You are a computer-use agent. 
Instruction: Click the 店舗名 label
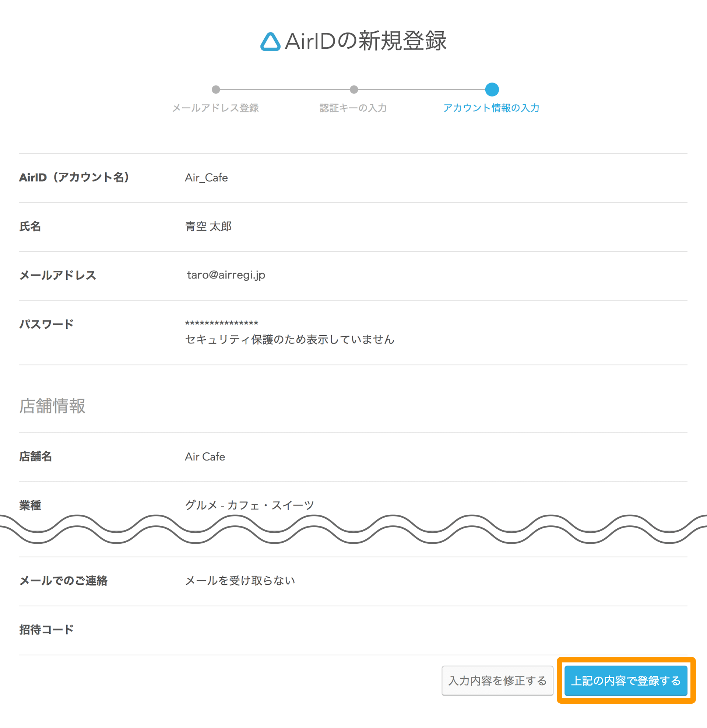(36, 456)
